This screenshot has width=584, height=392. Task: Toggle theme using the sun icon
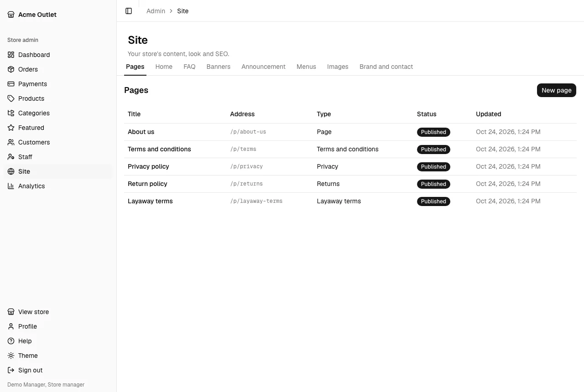11,356
